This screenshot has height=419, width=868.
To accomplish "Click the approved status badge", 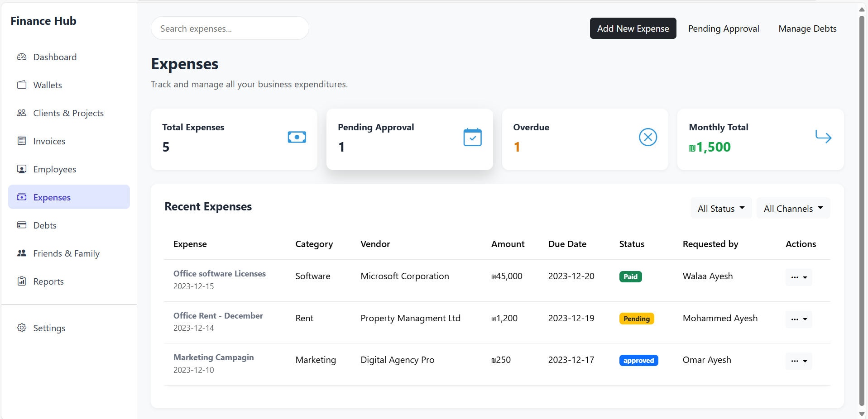I will point(639,361).
